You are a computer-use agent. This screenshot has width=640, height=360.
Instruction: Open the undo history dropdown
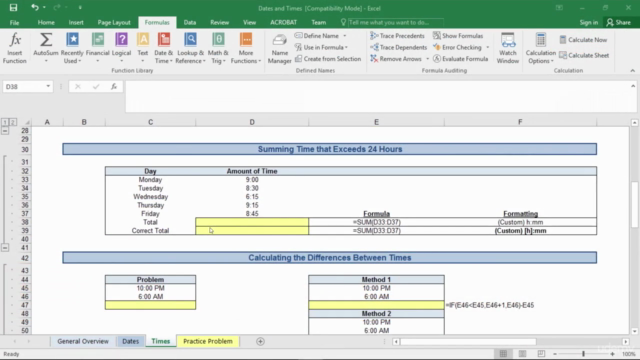pyautogui.click(x=44, y=8)
